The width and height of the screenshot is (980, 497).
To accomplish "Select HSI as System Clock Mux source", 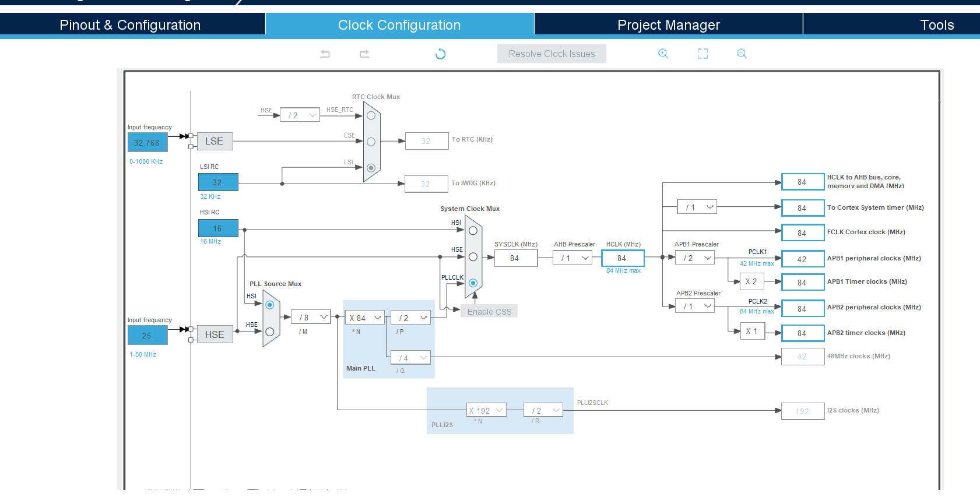I will click(x=473, y=231).
